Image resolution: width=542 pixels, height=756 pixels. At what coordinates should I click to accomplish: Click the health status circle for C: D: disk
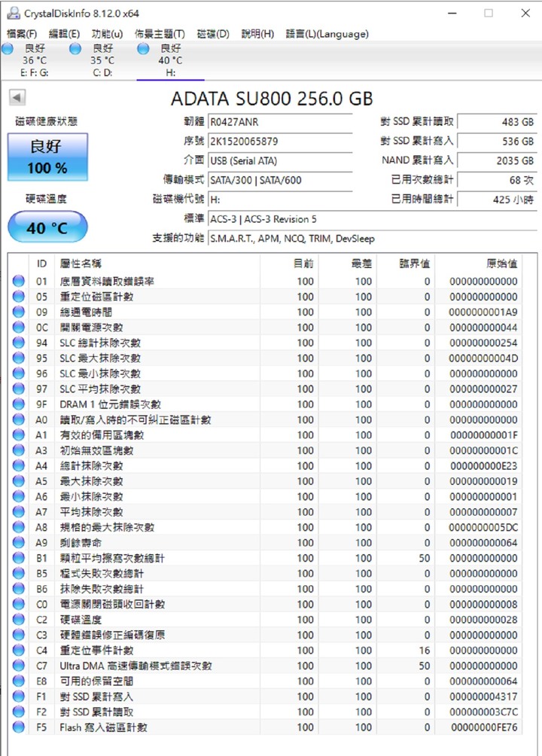click(x=75, y=48)
